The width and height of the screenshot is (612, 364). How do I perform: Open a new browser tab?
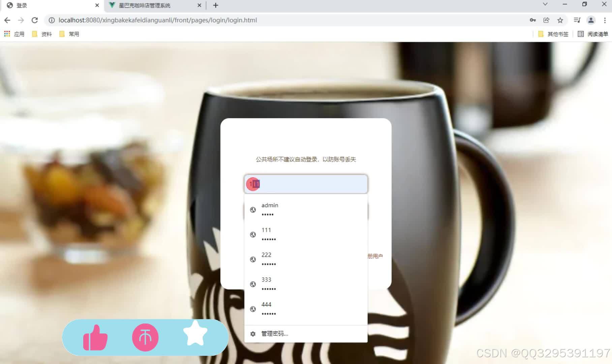click(216, 5)
